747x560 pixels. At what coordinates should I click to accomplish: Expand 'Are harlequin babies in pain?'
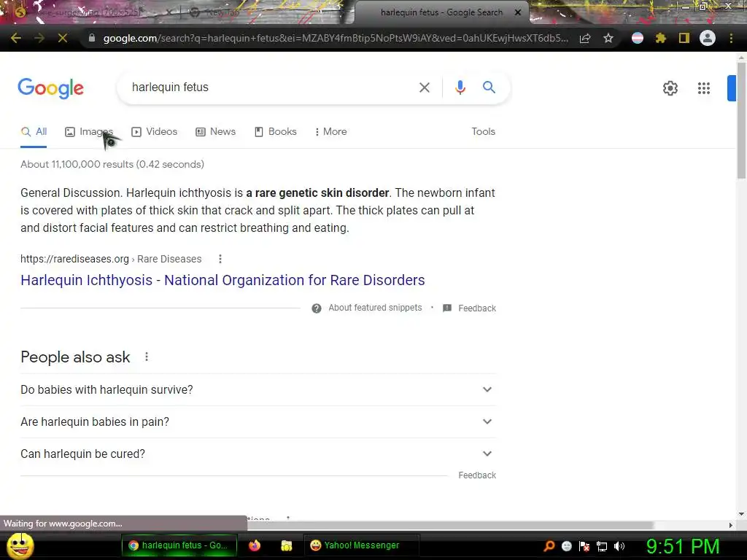(x=258, y=422)
